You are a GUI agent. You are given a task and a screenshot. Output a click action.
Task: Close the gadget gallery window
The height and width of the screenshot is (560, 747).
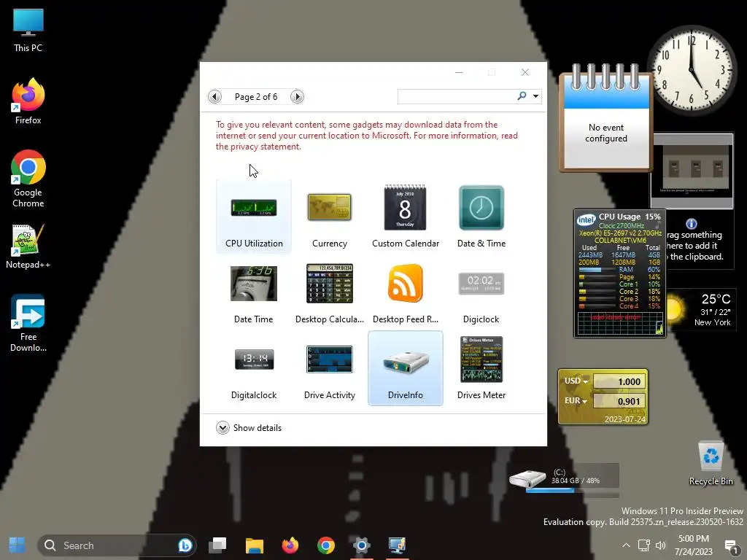pos(525,72)
